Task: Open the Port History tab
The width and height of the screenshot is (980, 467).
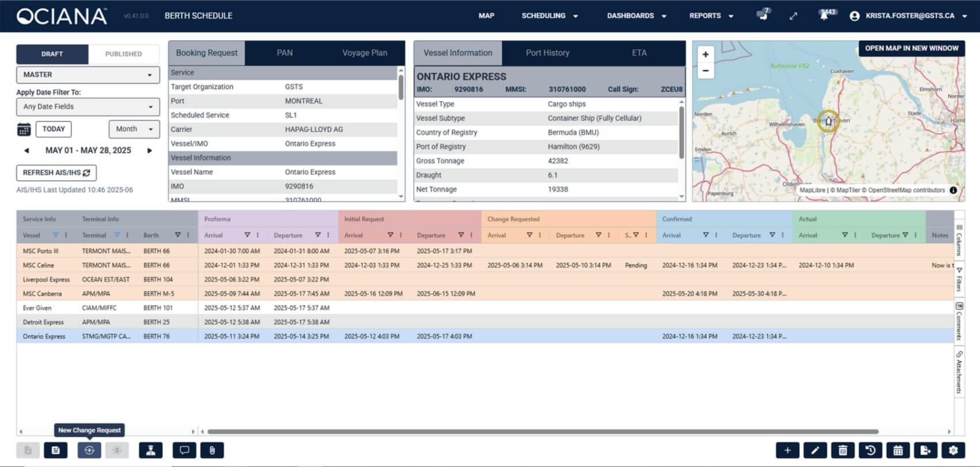Action: tap(547, 53)
